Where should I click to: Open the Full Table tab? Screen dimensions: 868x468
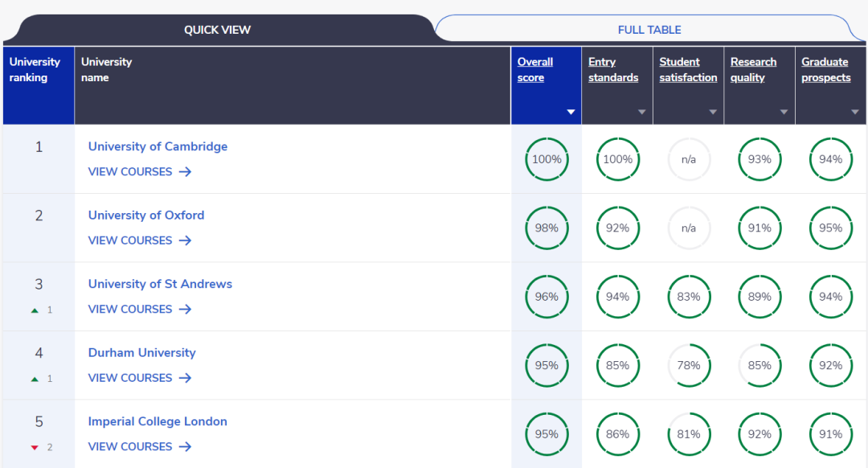pyautogui.click(x=649, y=30)
